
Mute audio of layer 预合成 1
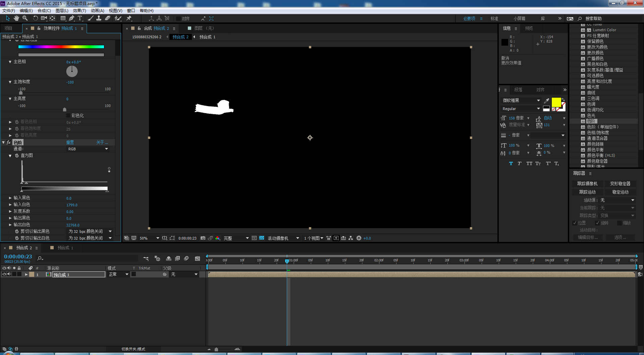click(x=9, y=274)
